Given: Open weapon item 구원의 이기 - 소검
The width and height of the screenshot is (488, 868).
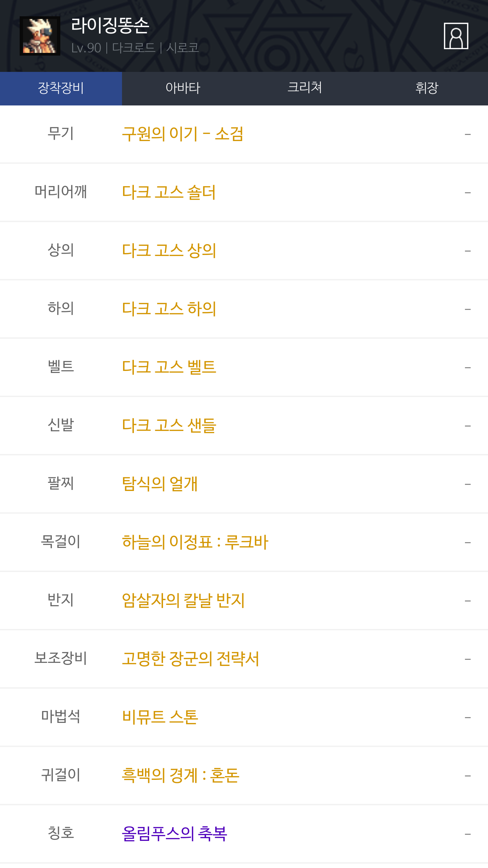Looking at the screenshot, I should point(182,134).
